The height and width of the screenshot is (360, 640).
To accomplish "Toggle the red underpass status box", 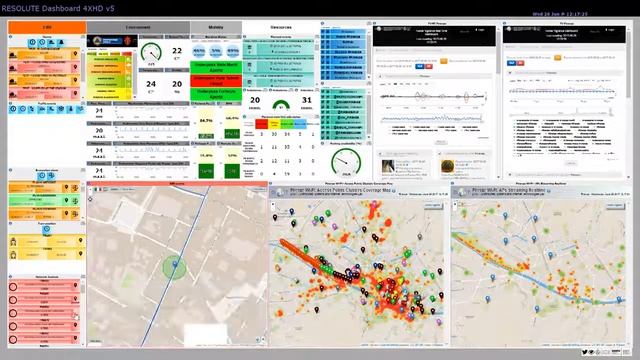I will 216,80.
